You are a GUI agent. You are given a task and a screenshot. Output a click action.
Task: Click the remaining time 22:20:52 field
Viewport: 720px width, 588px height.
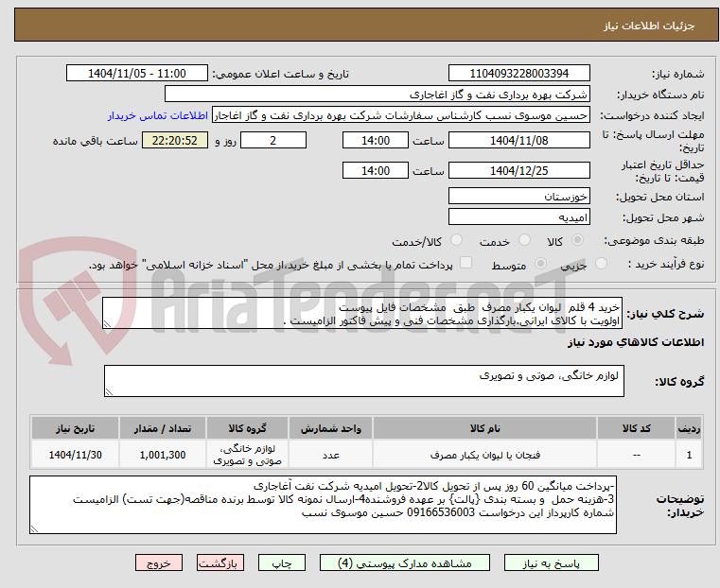pyautogui.click(x=175, y=140)
